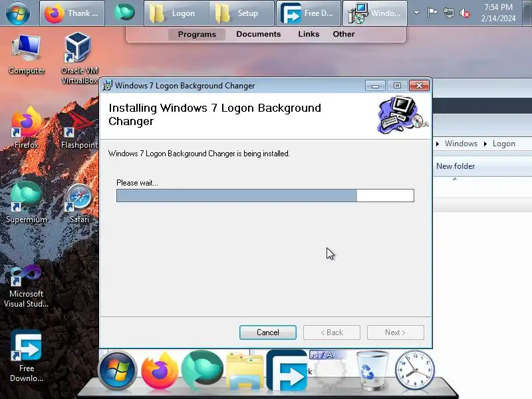Select the installer taskbar button 'Windo...'
Screen dimensions: 532x399
[375, 13]
